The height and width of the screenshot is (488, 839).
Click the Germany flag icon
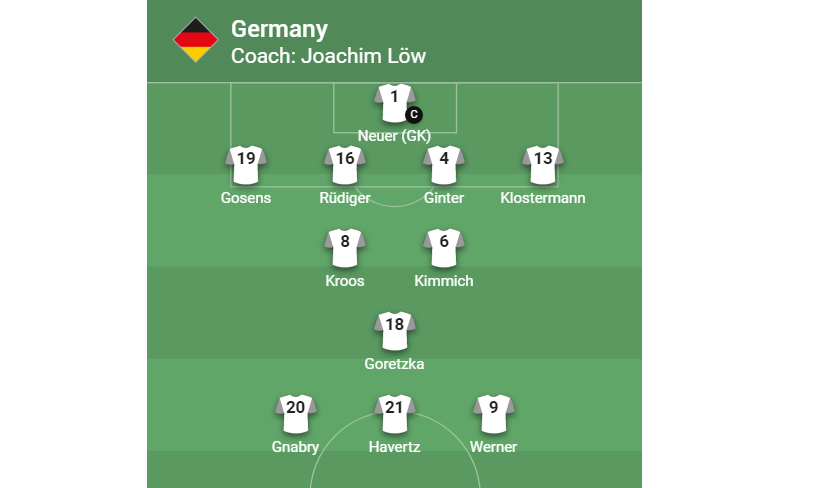pos(196,41)
